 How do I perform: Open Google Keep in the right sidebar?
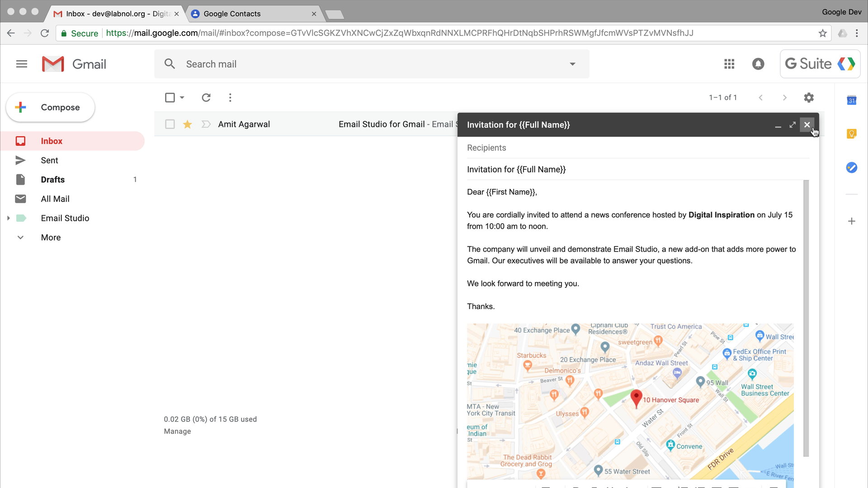tap(852, 134)
